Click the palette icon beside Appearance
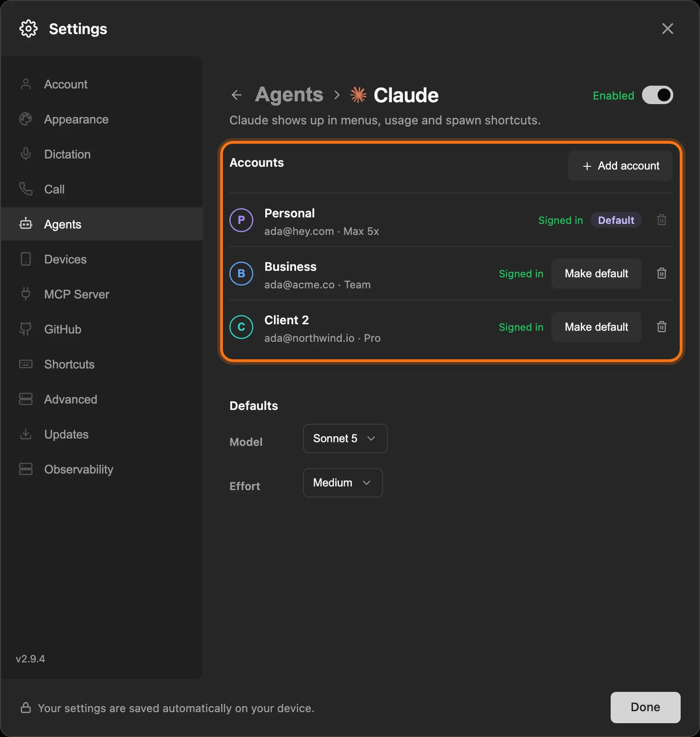 (26, 119)
